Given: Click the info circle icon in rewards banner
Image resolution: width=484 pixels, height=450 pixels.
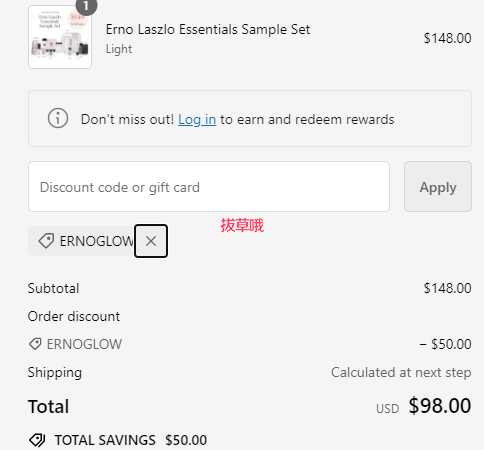Looking at the screenshot, I should click(x=58, y=118).
